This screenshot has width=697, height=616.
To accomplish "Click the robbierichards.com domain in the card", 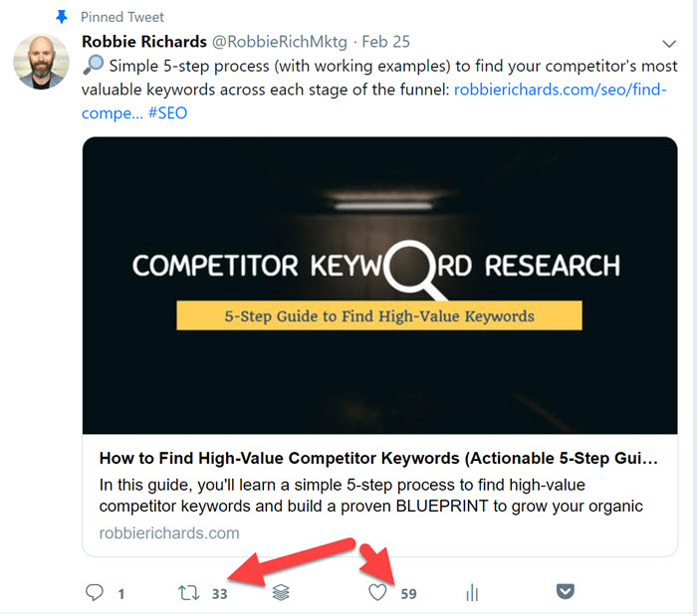I will tap(169, 532).
